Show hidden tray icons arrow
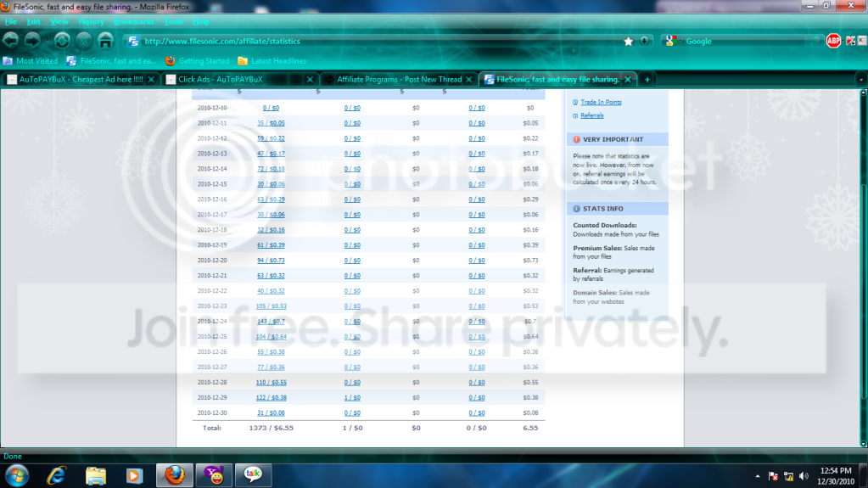Viewport: 868px width, 488px height. pos(758,476)
